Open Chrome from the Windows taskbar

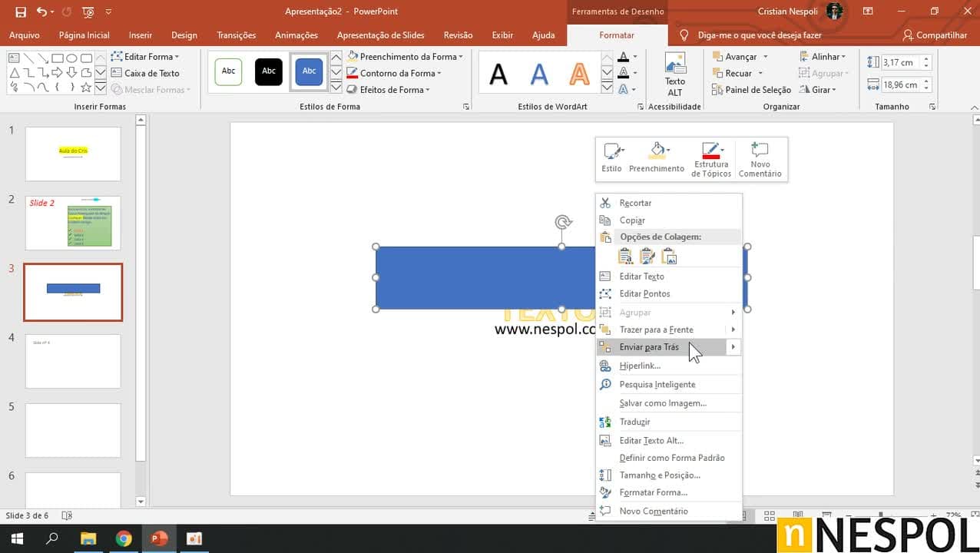[124, 538]
